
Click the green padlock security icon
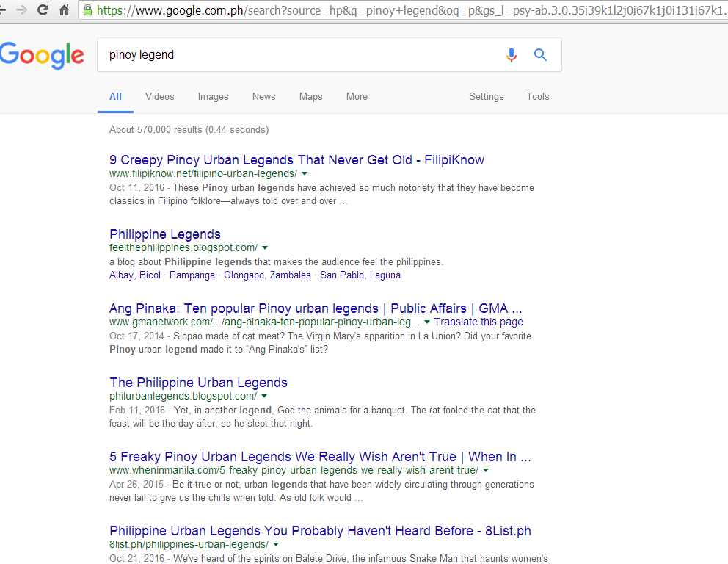click(x=88, y=10)
